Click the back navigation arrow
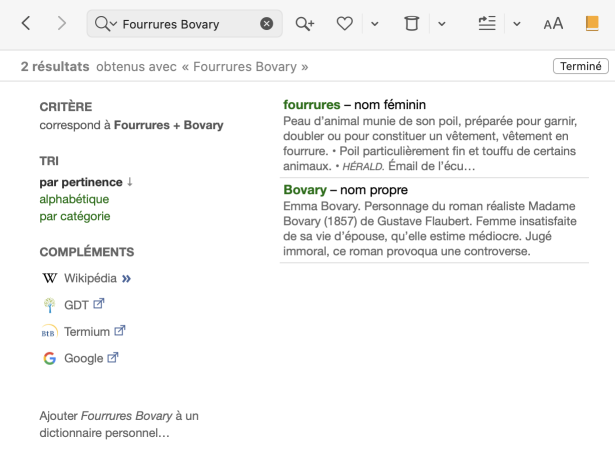The width and height of the screenshot is (615, 457). tap(26, 23)
